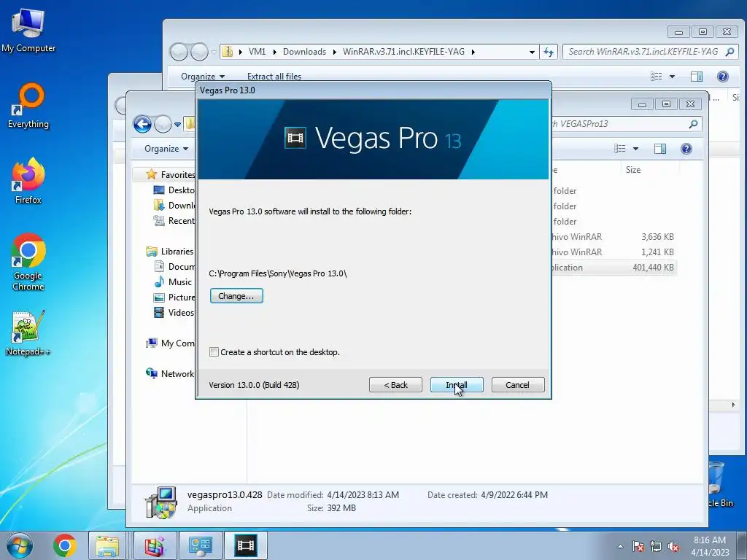Open Organize menu in WinRAR folder window
Screen dimensions: 747x560
pos(203,76)
